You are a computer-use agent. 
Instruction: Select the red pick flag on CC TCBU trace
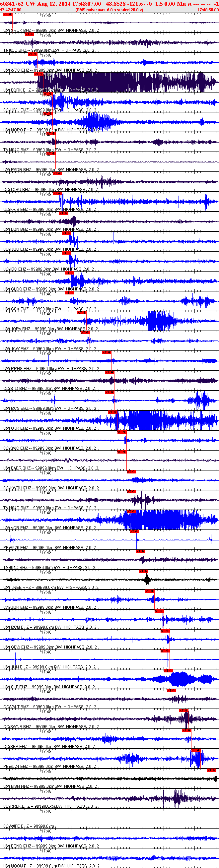coord(57,173)
